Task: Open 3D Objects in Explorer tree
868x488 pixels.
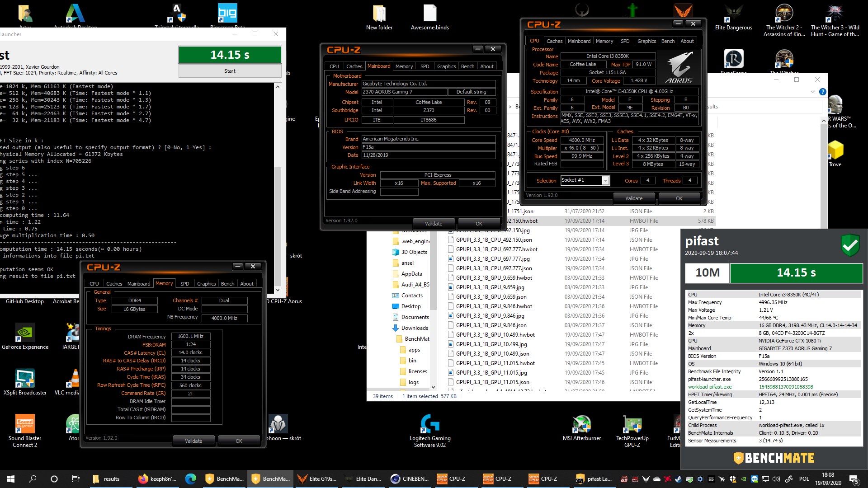Action: tap(410, 252)
